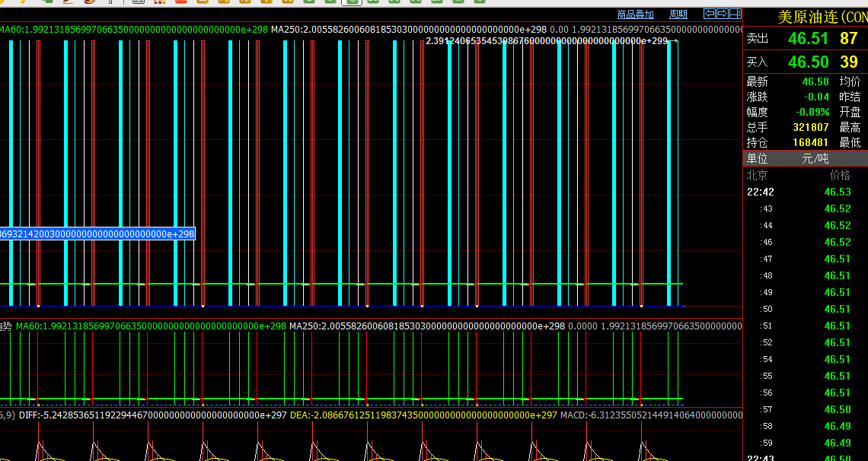Click the right arrow navigation icon
Screen dimensions: 868x461
[722, 14]
